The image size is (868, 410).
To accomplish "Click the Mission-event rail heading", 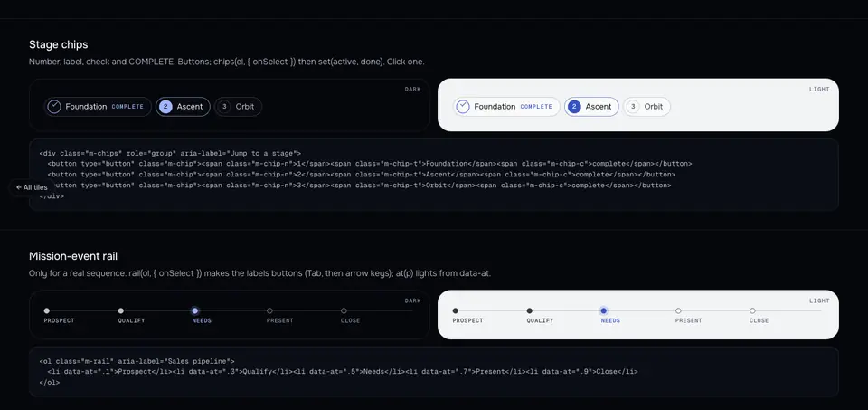I will (x=73, y=256).
